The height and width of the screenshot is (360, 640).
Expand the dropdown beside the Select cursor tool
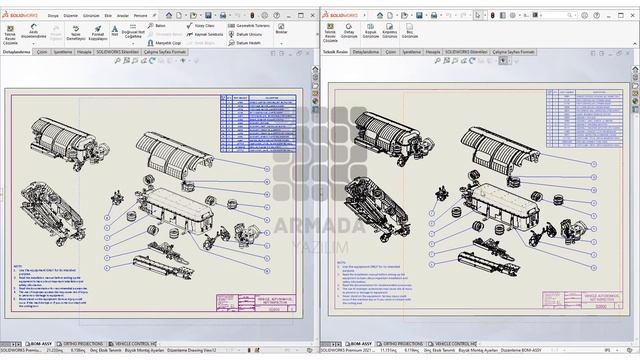[484, 16]
